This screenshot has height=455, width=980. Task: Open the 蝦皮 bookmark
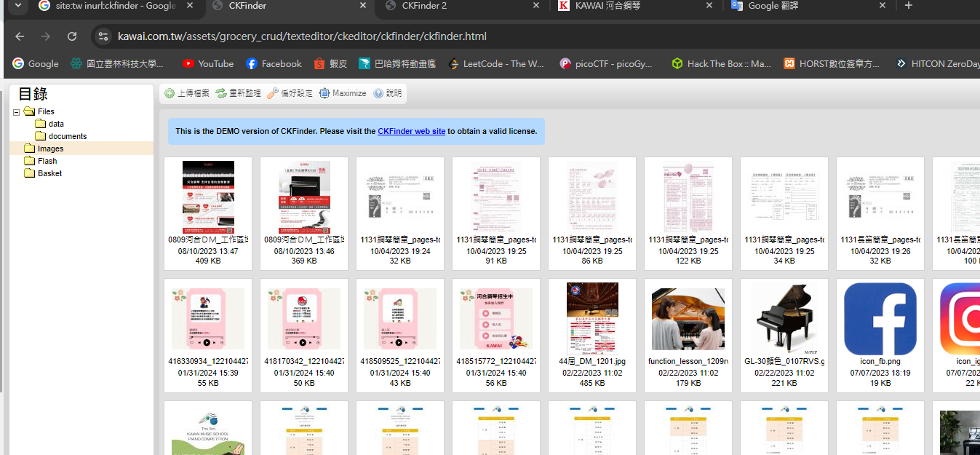tap(330, 64)
